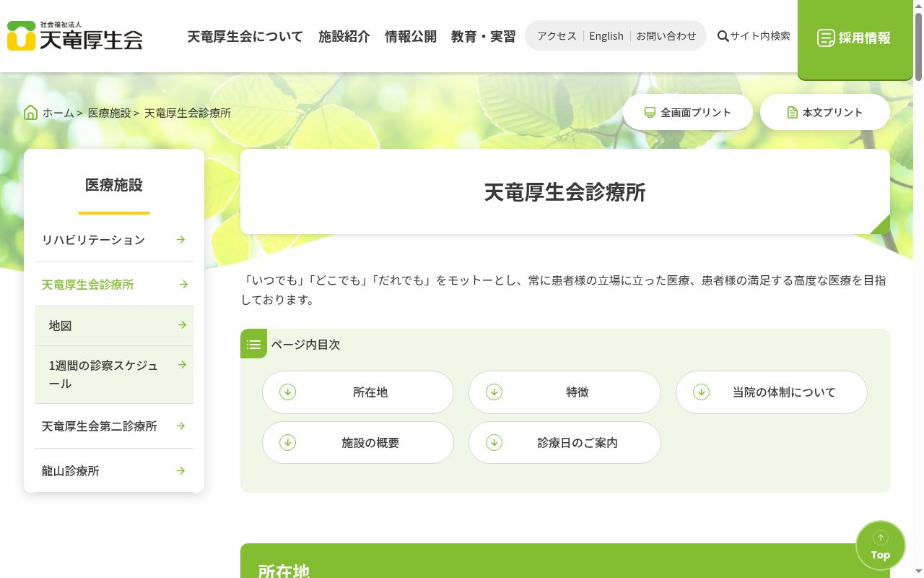
Task: Click the down-arrow icon on 施設の概要
Action: click(287, 442)
